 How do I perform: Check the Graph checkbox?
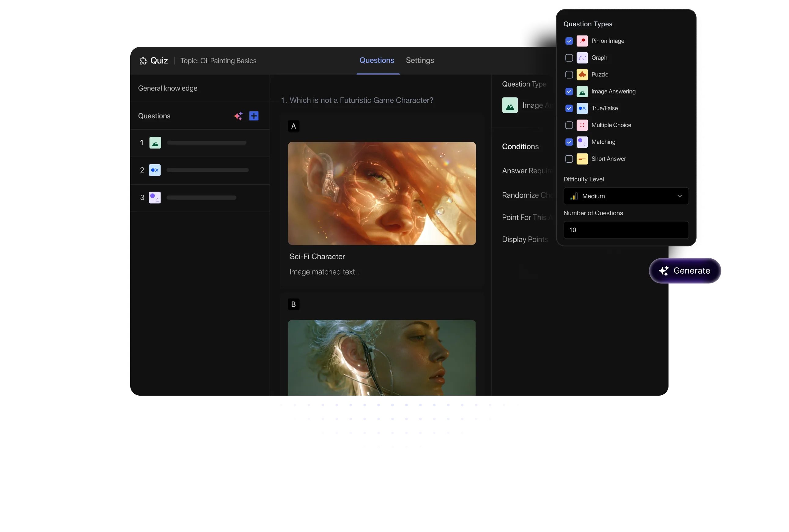[569, 58]
